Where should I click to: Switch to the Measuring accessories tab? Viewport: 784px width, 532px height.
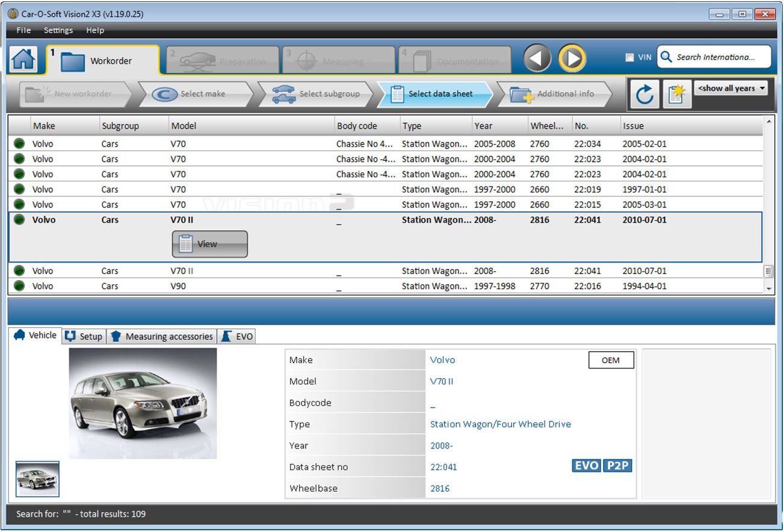162,337
